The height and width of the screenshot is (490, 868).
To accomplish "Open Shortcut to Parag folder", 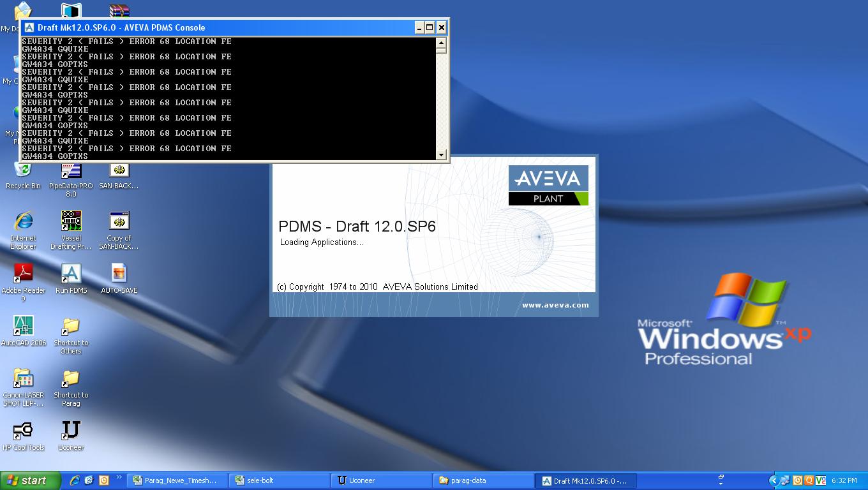I will (x=71, y=388).
